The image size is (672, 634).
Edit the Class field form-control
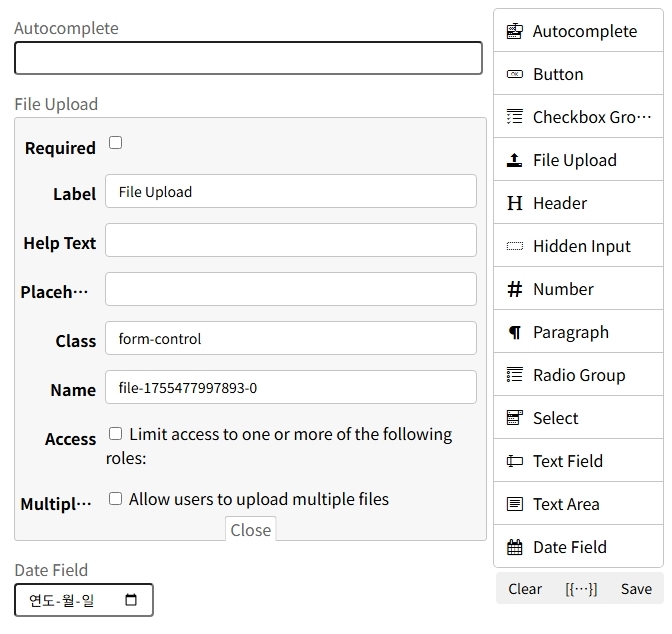point(291,338)
